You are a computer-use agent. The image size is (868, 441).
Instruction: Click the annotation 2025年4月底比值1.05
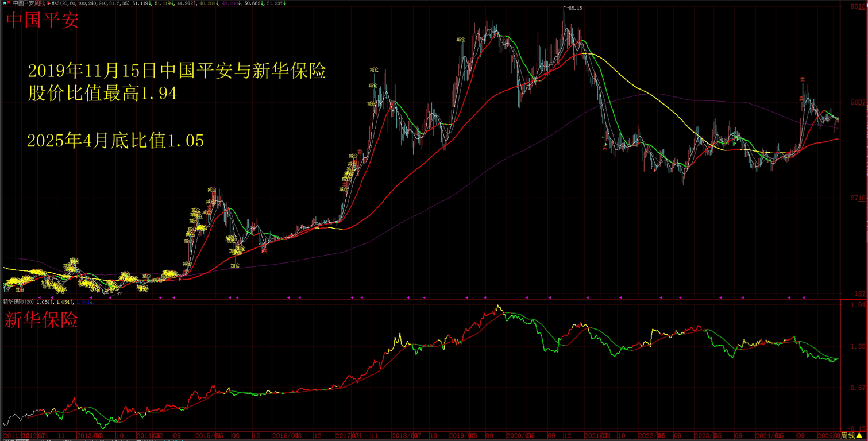point(115,140)
